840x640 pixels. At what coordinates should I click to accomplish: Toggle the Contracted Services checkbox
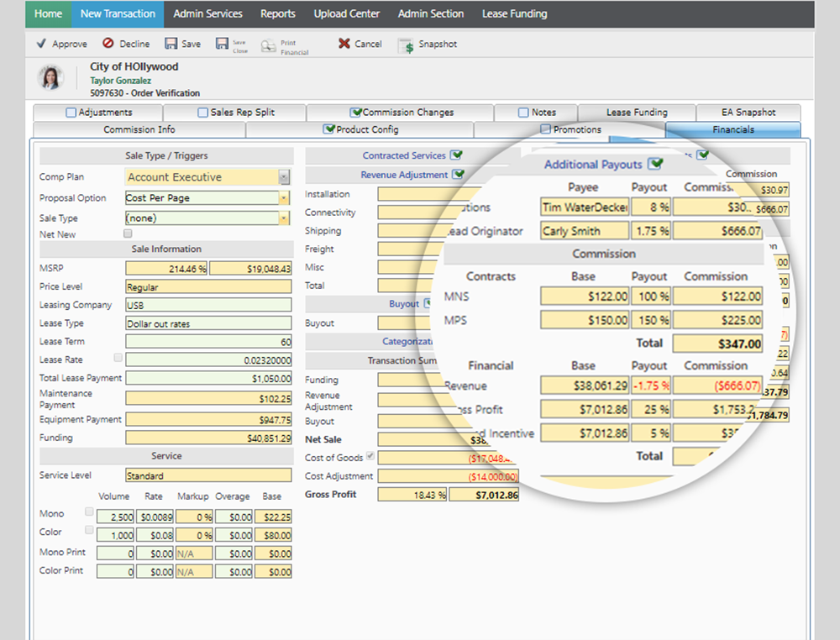pos(456,155)
